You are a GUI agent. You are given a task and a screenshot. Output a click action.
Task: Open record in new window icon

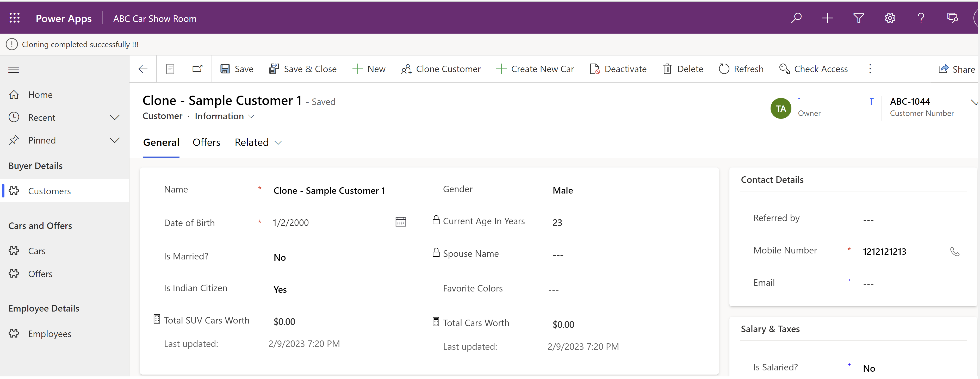[x=197, y=69]
